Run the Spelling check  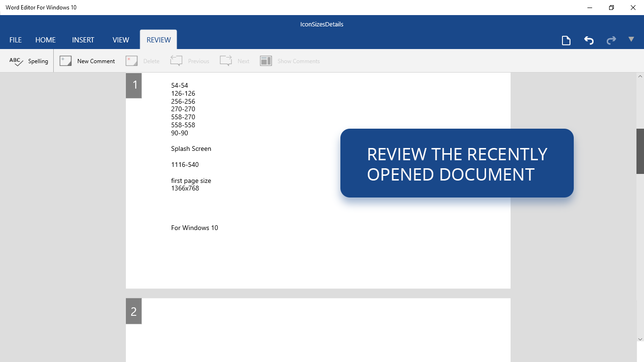click(29, 61)
